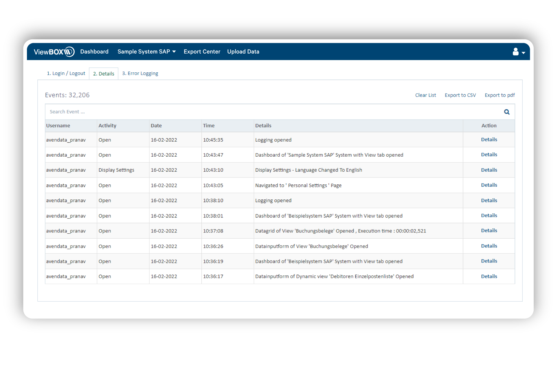Open Details for Personal Settings Page row
Screen dimensions: 556x392
(x=489, y=185)
